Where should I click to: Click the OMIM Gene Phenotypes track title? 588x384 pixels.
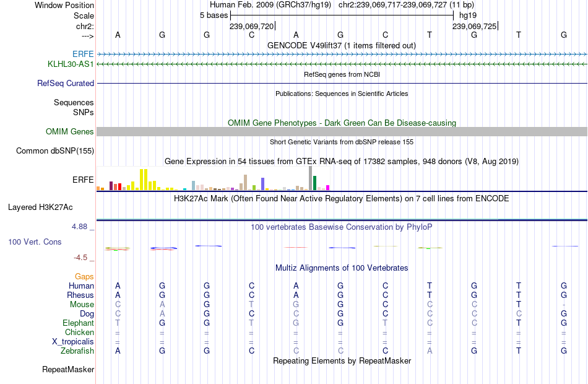click(x=342, y=123)
